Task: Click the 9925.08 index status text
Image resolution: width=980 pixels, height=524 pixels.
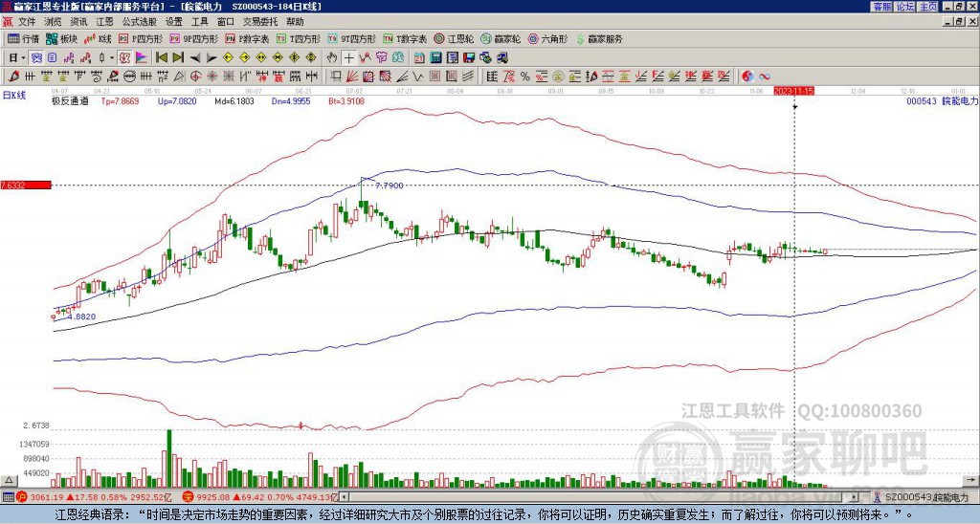Action: pos(213,497)
